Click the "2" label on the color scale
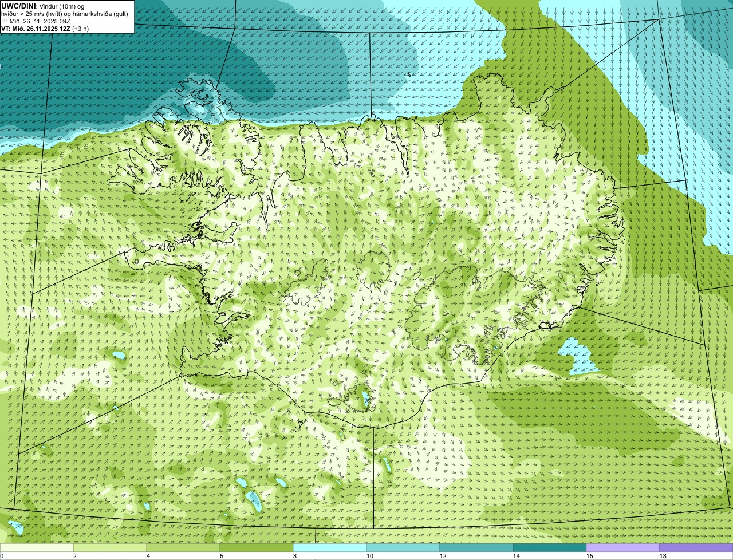Viewport: 733px width, 560px height. tap(75, 556)
